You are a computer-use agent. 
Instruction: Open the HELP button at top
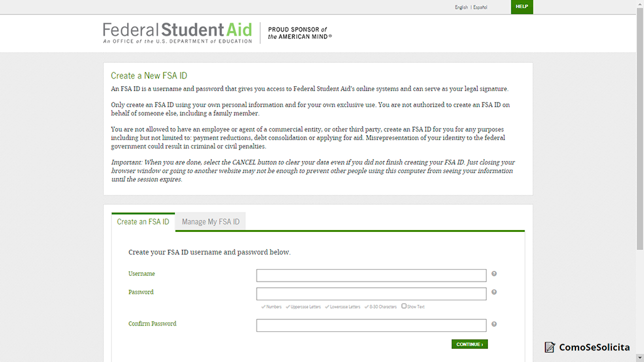[521, 7]
